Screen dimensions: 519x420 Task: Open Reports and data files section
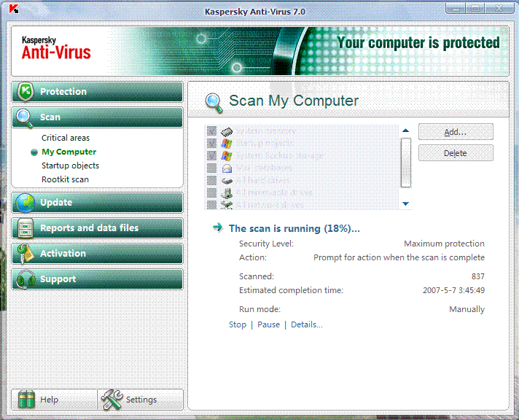tap(98, 228)
